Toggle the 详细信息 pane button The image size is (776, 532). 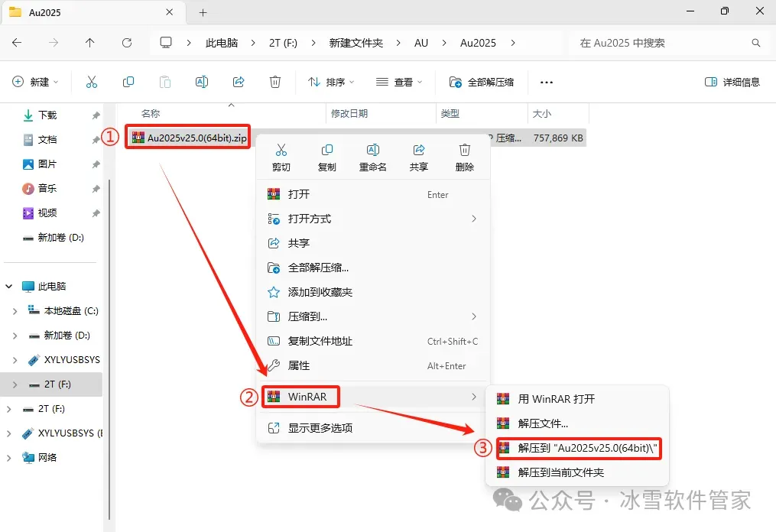coord(732,82)
